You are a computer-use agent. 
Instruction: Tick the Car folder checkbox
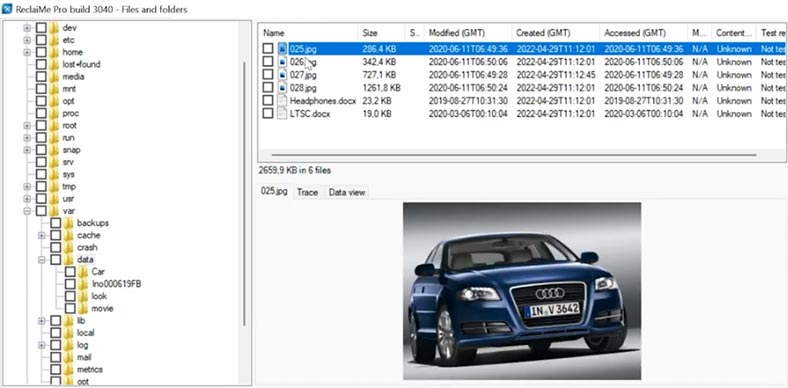tap(70, 271)
